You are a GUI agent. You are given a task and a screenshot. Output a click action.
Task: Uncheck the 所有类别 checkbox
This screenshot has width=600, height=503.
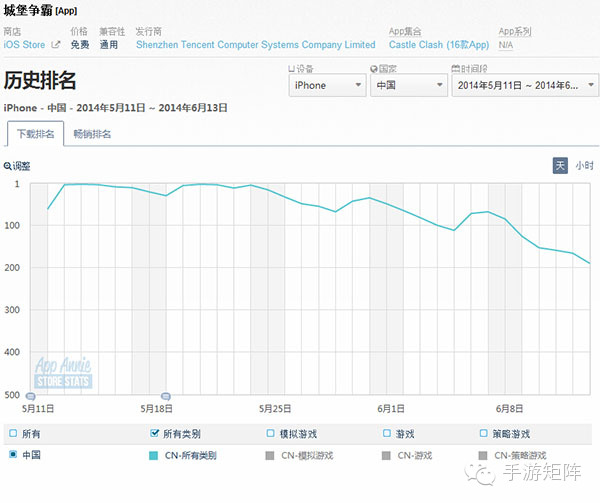coord(154,433)
